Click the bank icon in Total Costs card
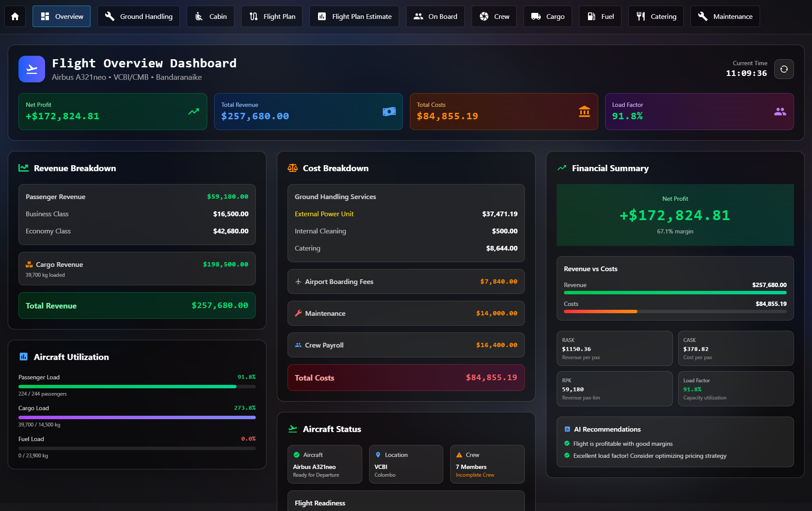 (x=584, y=112)
